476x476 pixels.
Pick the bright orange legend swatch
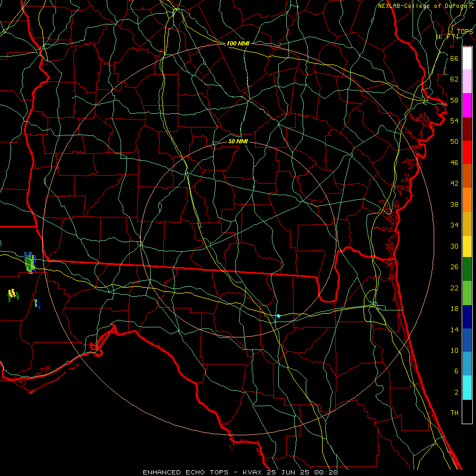click(467, 200)
